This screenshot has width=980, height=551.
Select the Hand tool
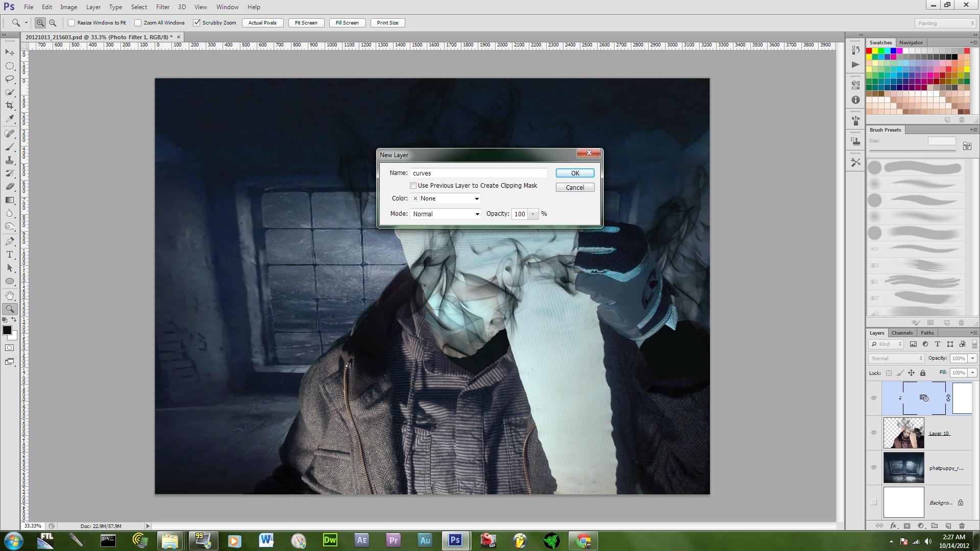pos(10,295)
